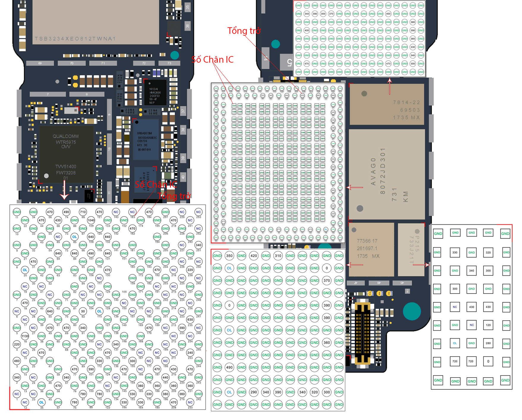
Task: Select the 1130 pin in lower-left pin map
Action: click(x=25, y=336)
